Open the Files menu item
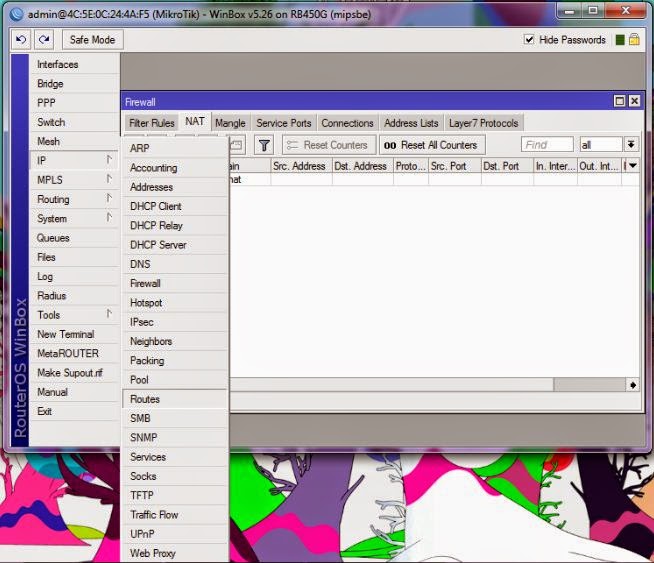 coord(75,257)
